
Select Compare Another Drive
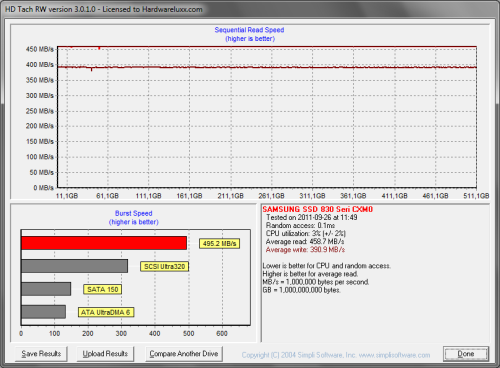pos(184,354)
